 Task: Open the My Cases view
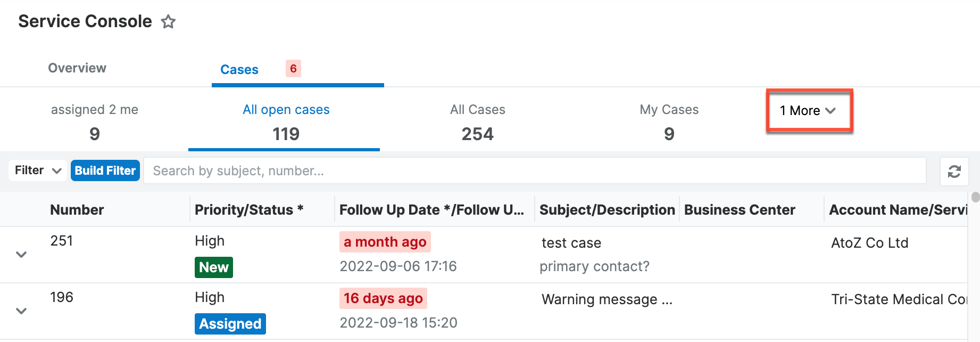coord(669,121)
